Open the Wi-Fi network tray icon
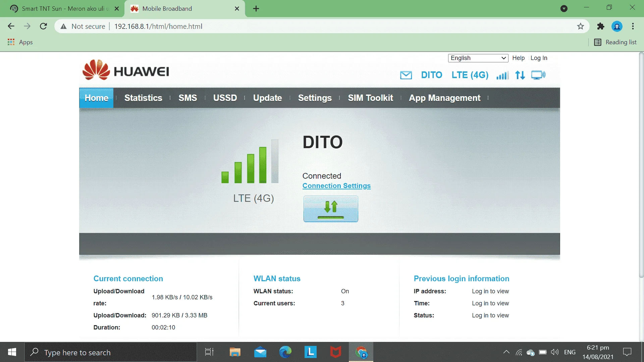 519,352
